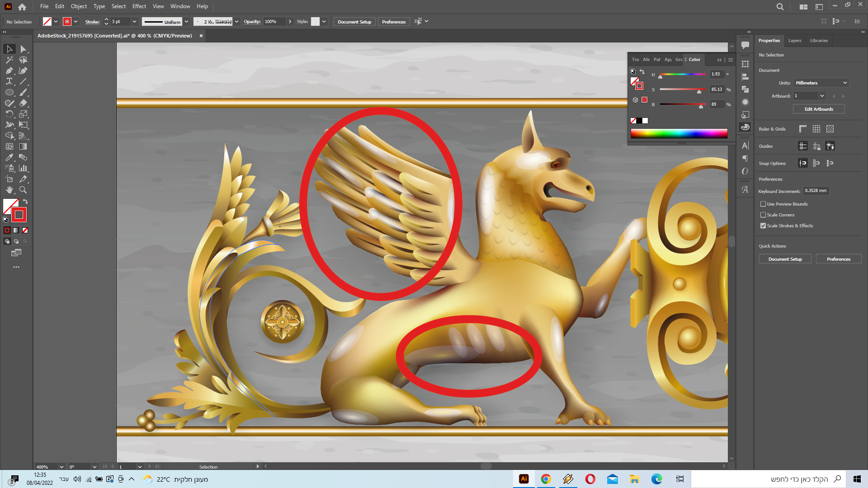The height and width of the screenshot is (488, 868).
Task: Click the color spectrum bar
Action: (x=679, y=133)
